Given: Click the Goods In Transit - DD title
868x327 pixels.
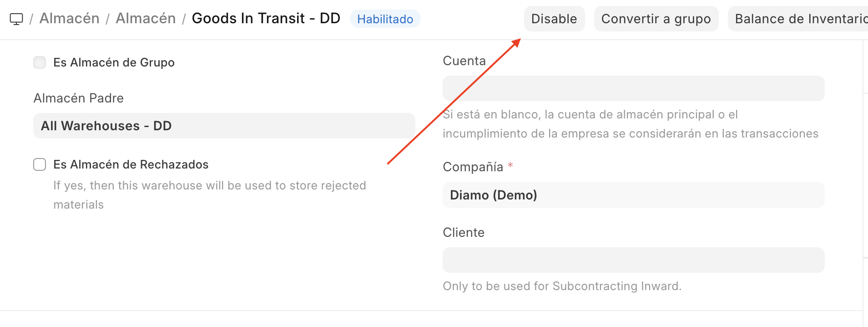Looking at the screenshot, I should point(266,19).
